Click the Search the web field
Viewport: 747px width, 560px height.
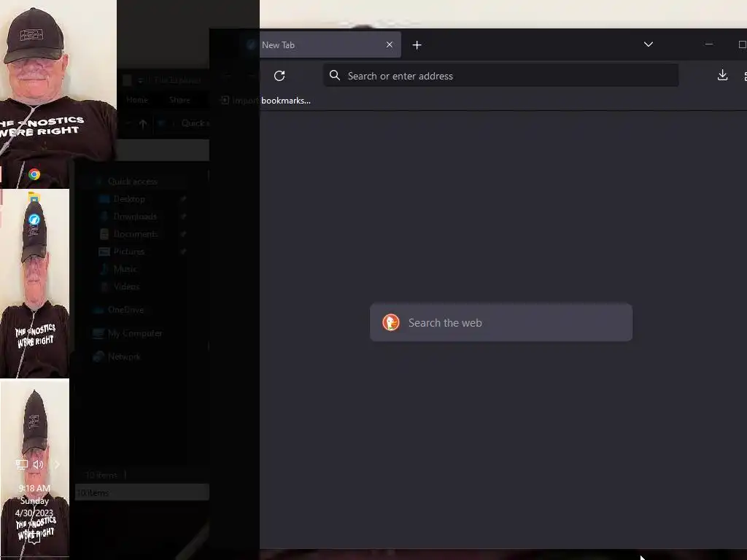[x=501, y=322]
